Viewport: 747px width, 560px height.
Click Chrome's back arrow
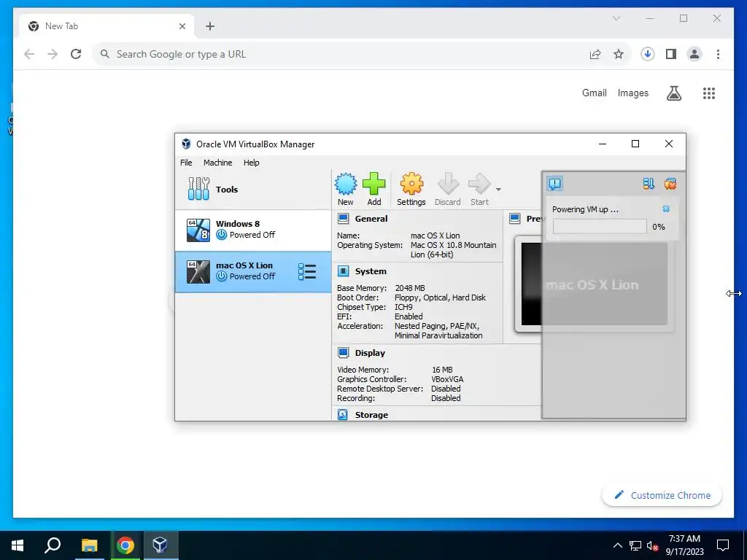click(29, 54)
